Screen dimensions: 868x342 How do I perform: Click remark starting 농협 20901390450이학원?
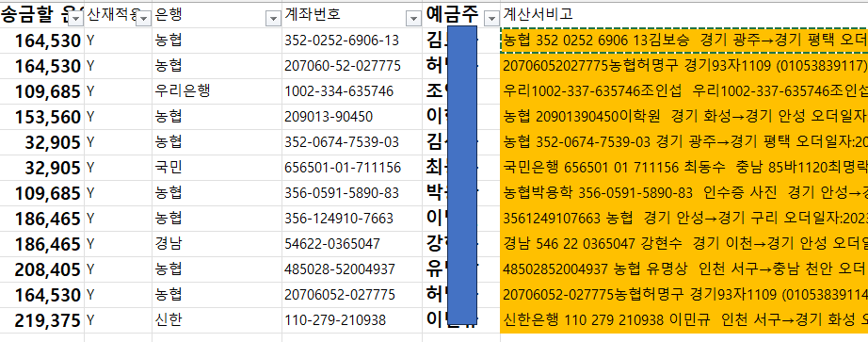(684, 117)
